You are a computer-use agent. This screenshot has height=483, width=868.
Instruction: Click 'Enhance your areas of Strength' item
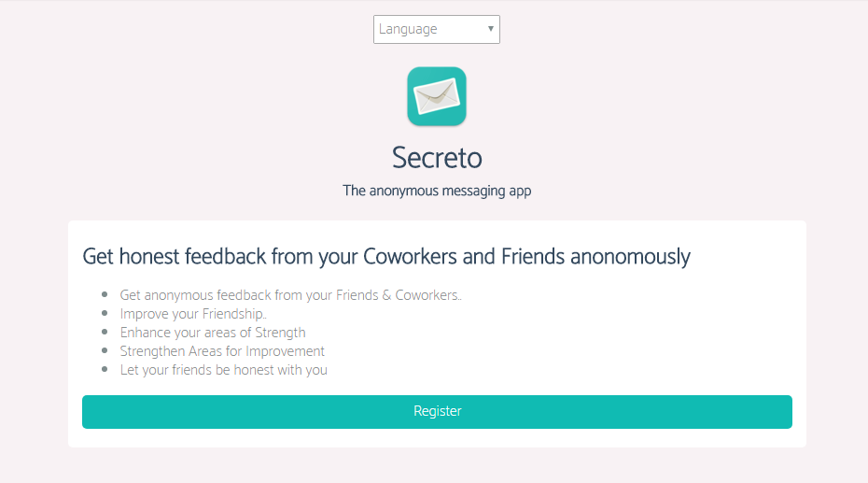point(213,333)
